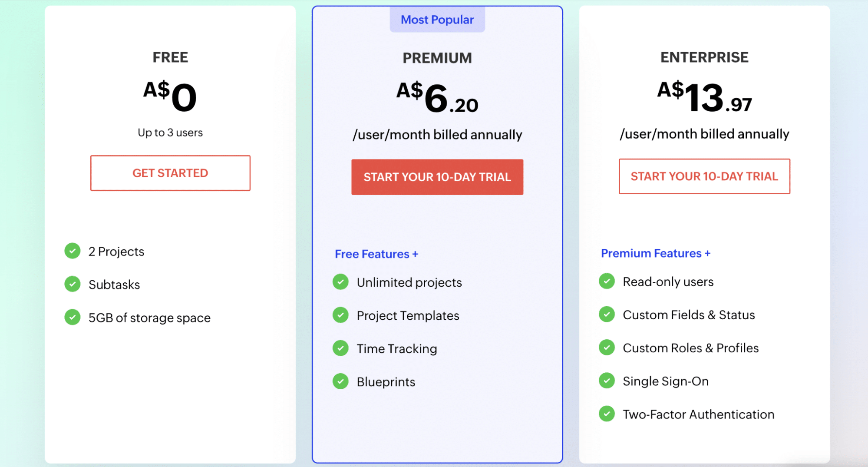Click the checkmark icon beside Project Templates
Screen dimensions: 868x467
(x=340, y=315)
